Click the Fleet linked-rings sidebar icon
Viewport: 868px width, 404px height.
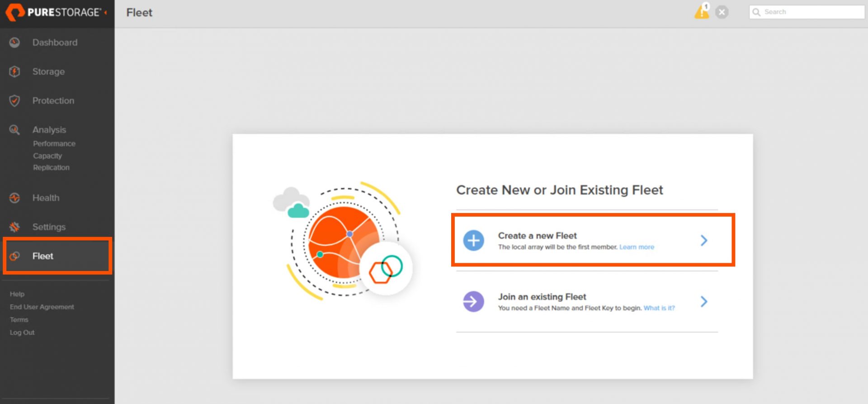click(14, 256)
